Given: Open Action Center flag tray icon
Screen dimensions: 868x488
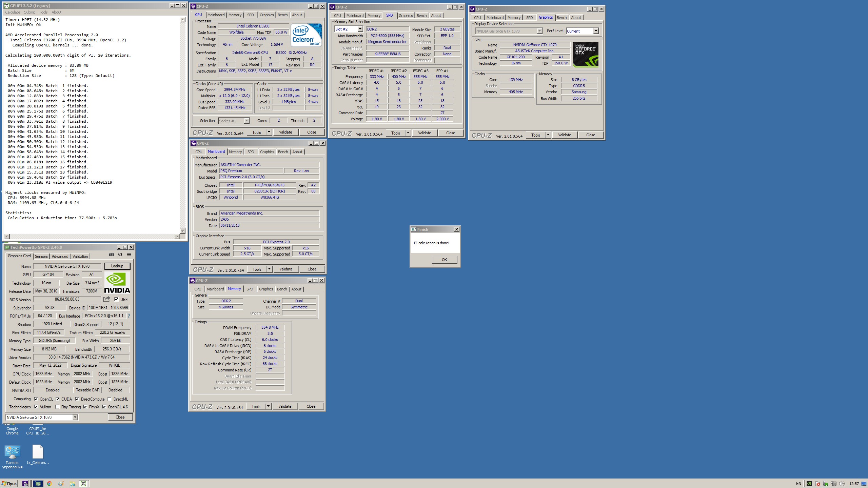Looking at the screenshot, I should click(817, 484).
